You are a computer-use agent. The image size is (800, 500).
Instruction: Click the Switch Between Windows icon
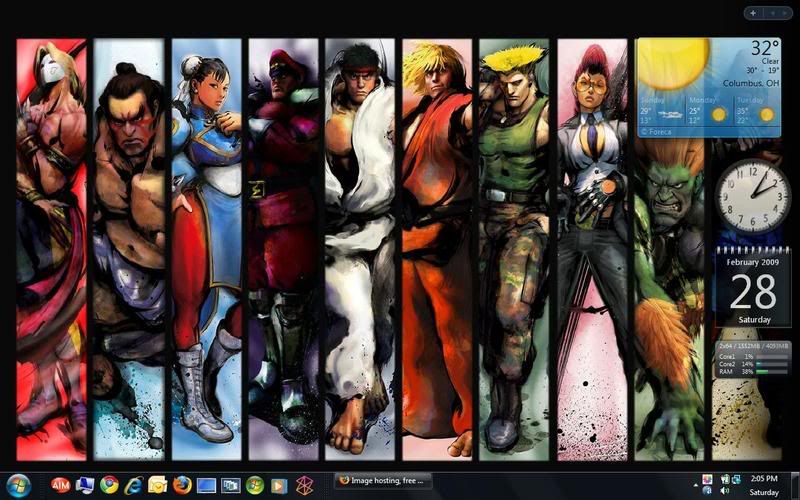[x=231, y=485]
